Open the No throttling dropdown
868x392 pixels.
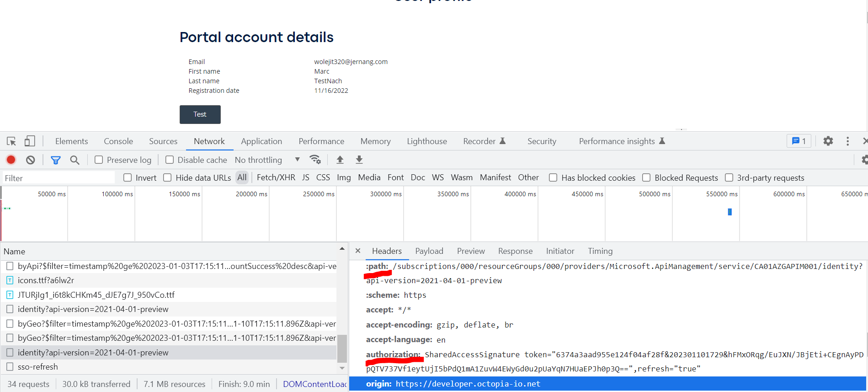(267, 160)
